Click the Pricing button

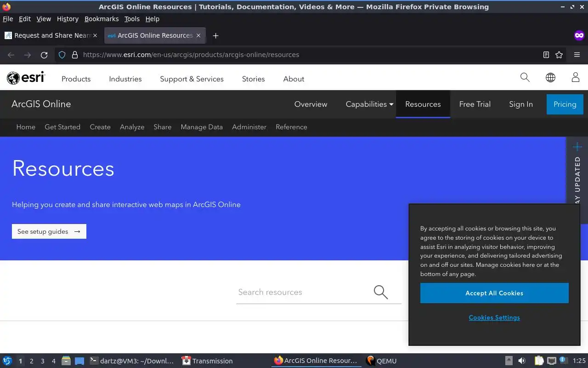click(565, 104)
